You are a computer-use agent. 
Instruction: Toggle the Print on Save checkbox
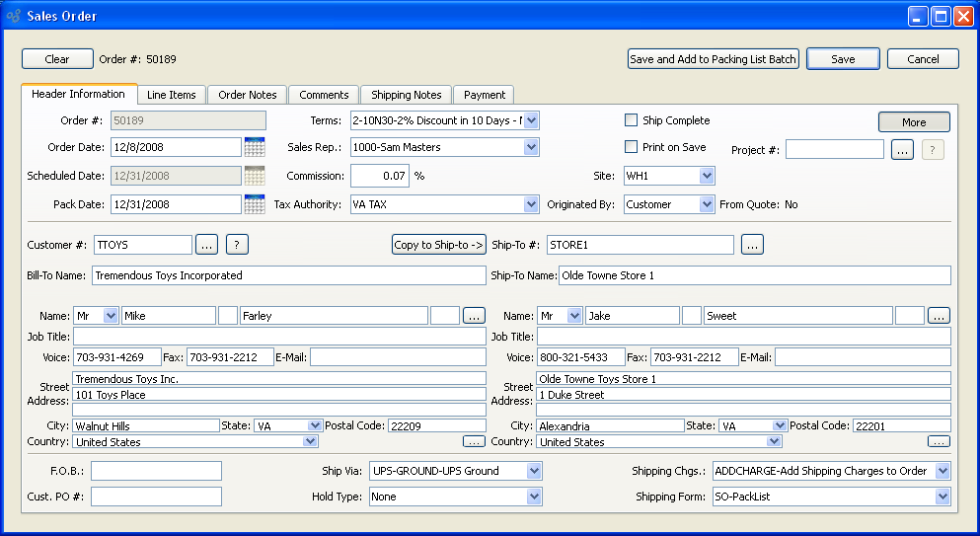[x=632, y=147]
